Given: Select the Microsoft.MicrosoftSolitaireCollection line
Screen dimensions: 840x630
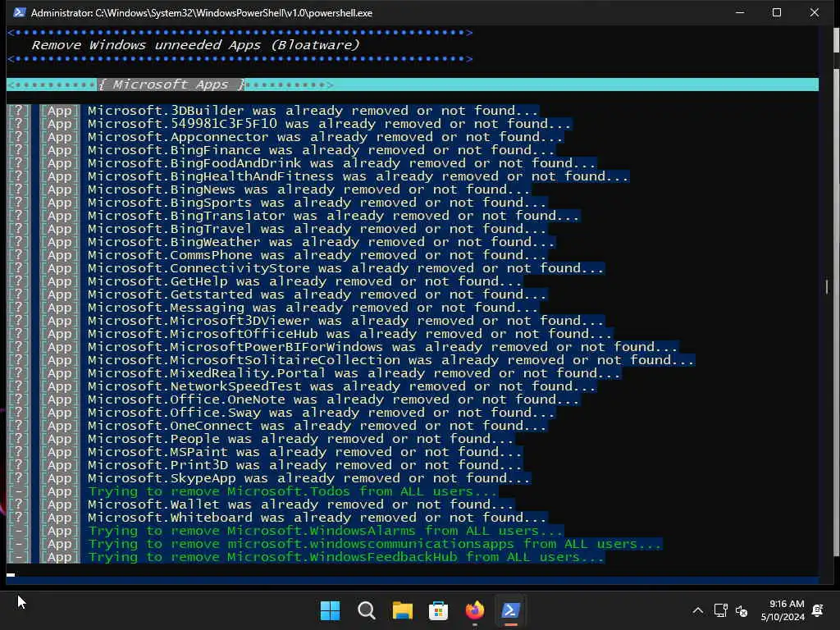Looking at the screenshot, I should 390,360.
